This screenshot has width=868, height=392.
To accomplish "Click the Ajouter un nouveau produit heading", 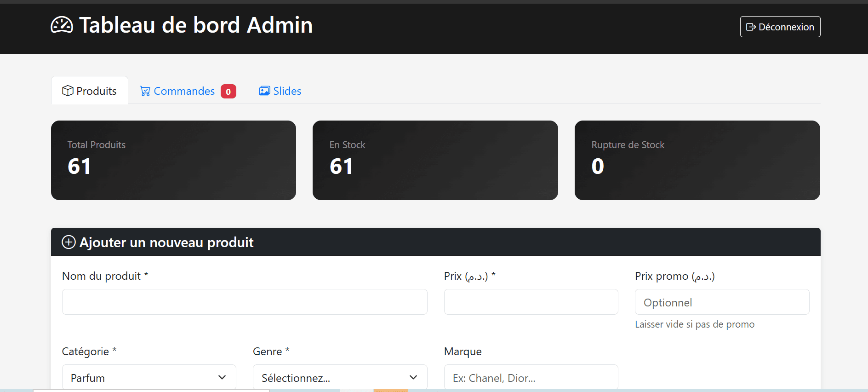I will (166, 242).
